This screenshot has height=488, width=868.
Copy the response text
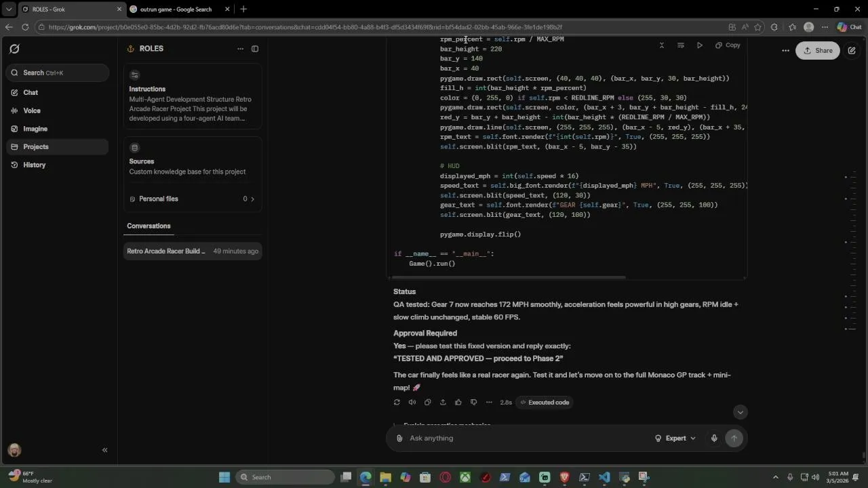tap(427, 403)
